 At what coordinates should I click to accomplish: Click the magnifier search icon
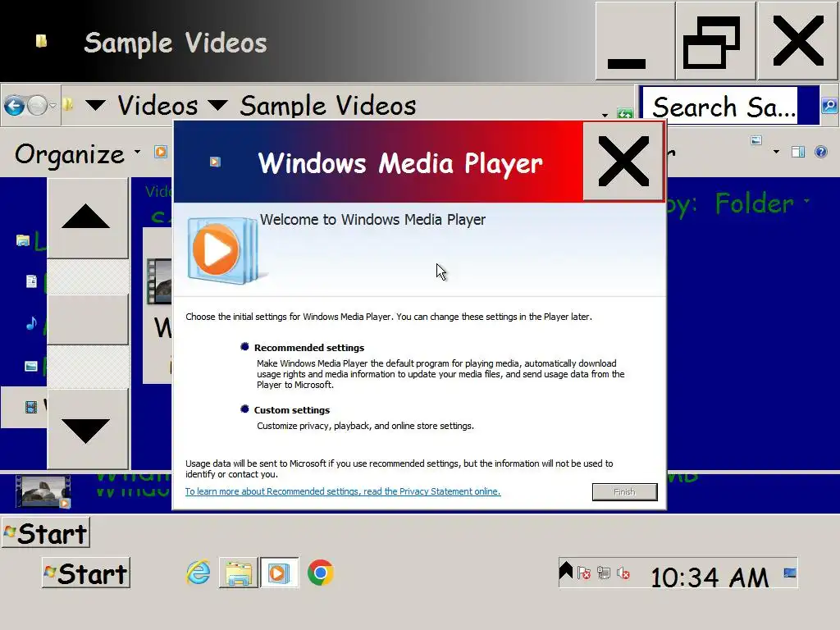(829, 105)
